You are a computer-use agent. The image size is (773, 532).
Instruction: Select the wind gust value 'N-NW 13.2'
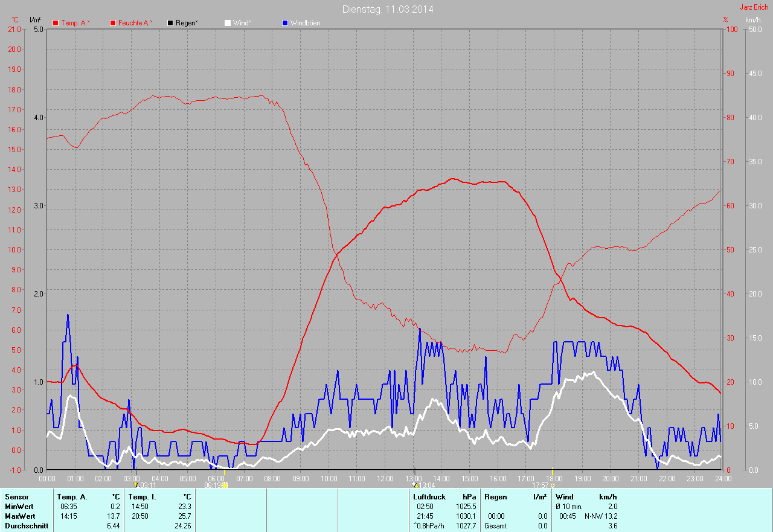[x=600, y=516]
